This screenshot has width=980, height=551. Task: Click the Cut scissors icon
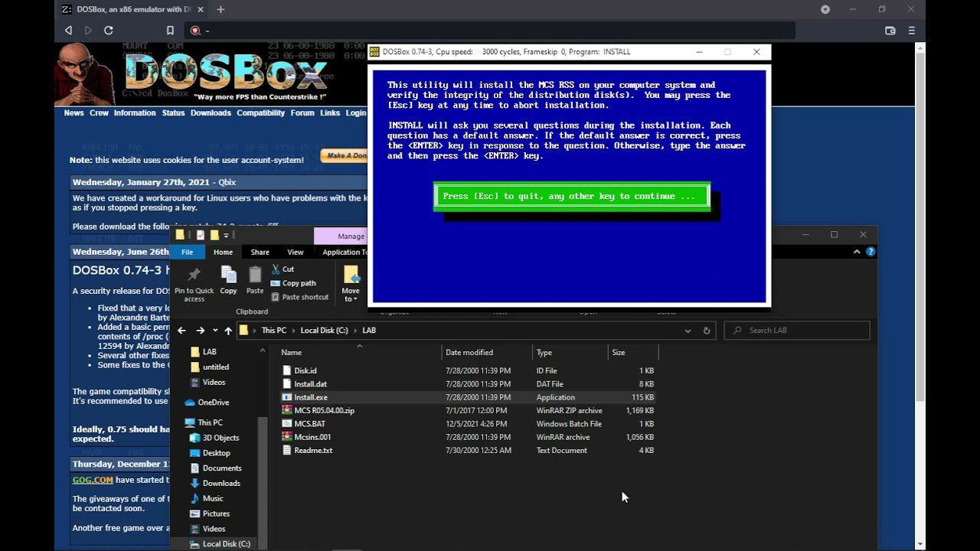[276, 269]
